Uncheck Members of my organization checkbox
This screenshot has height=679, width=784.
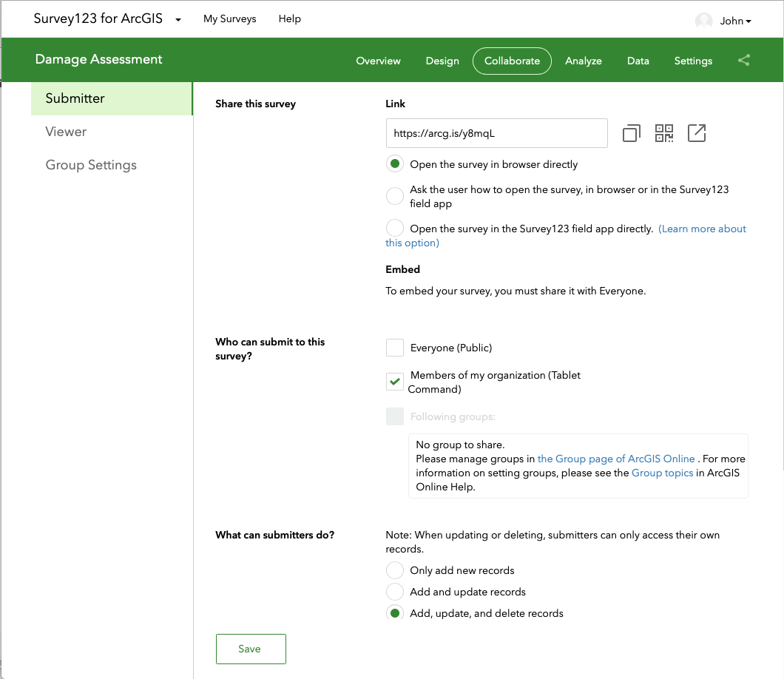click(395, 382)
